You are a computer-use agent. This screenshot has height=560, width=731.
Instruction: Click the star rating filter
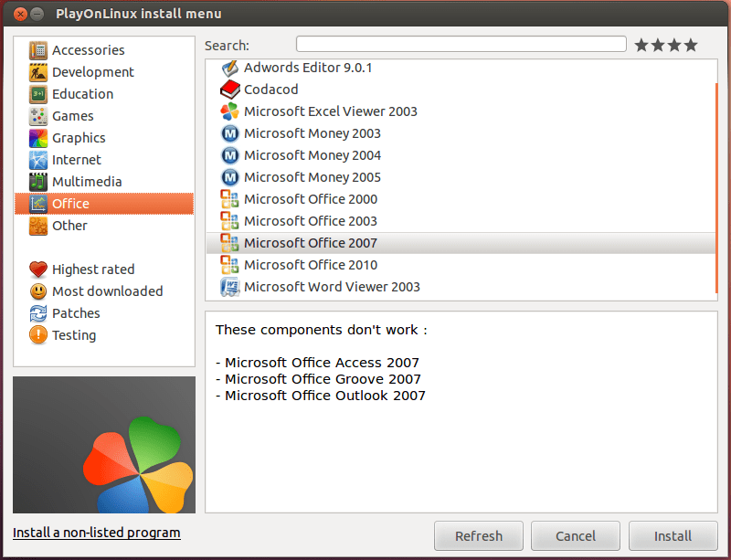click(666, 44)
